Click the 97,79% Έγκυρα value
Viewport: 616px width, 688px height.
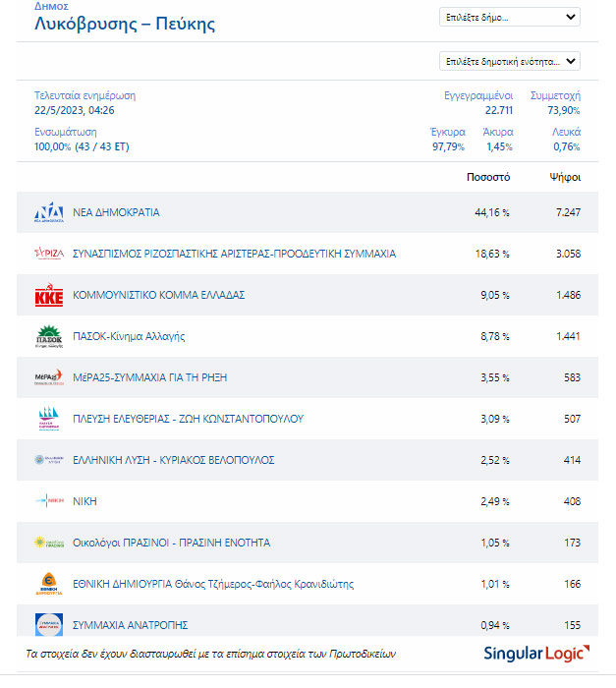coord(448,146)
